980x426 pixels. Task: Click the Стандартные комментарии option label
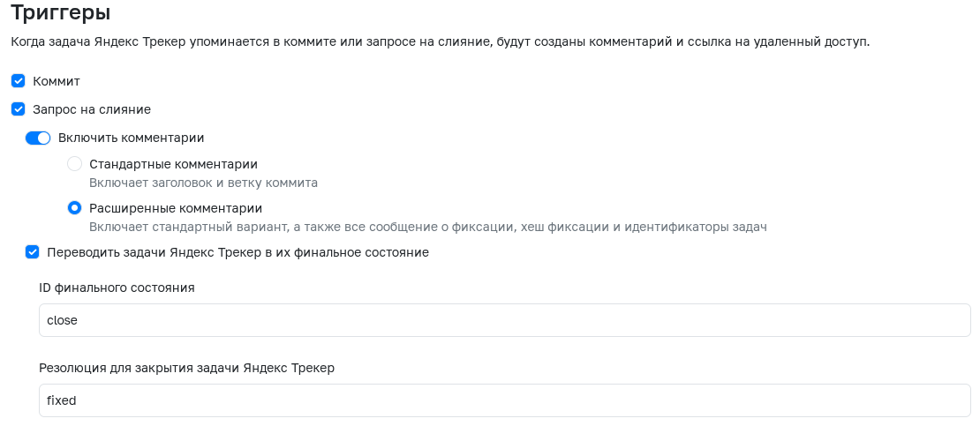(x=174, y=164)
